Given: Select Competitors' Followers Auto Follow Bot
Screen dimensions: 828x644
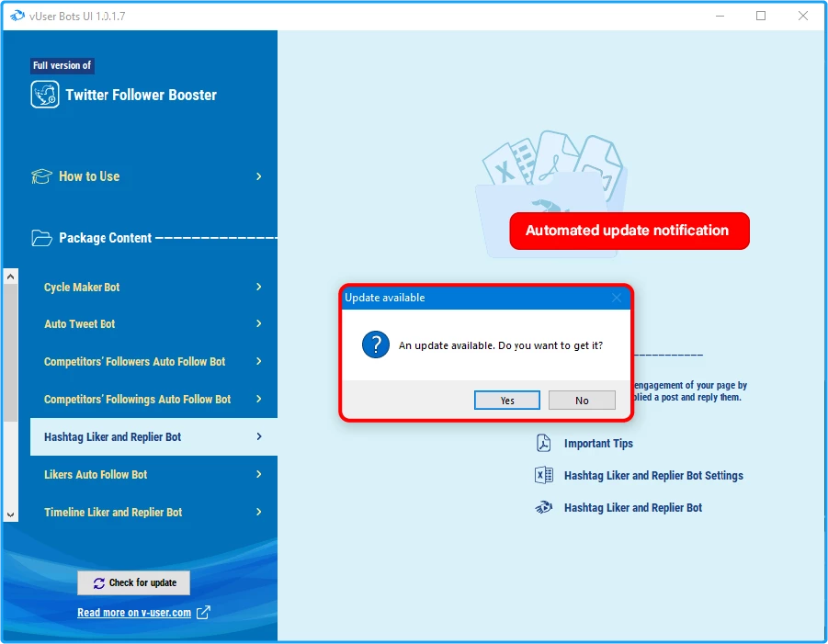Looking at the screenshot, I should [153, 361].
